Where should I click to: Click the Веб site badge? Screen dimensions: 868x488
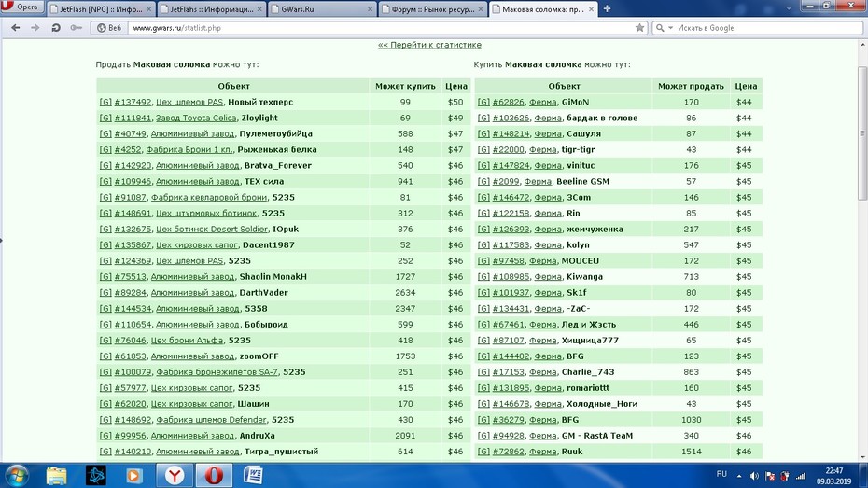pyautogui.click(x=108, y=28)
